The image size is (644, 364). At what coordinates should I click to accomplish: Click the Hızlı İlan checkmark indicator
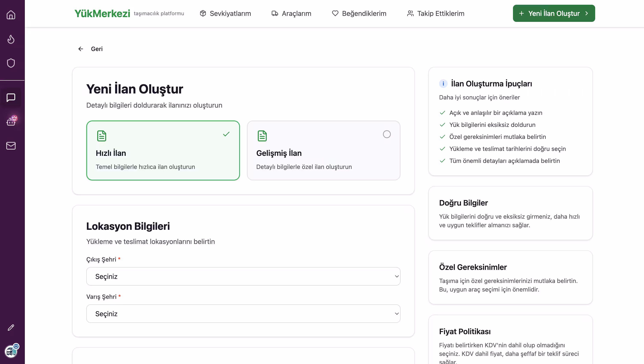pos(226,134)
